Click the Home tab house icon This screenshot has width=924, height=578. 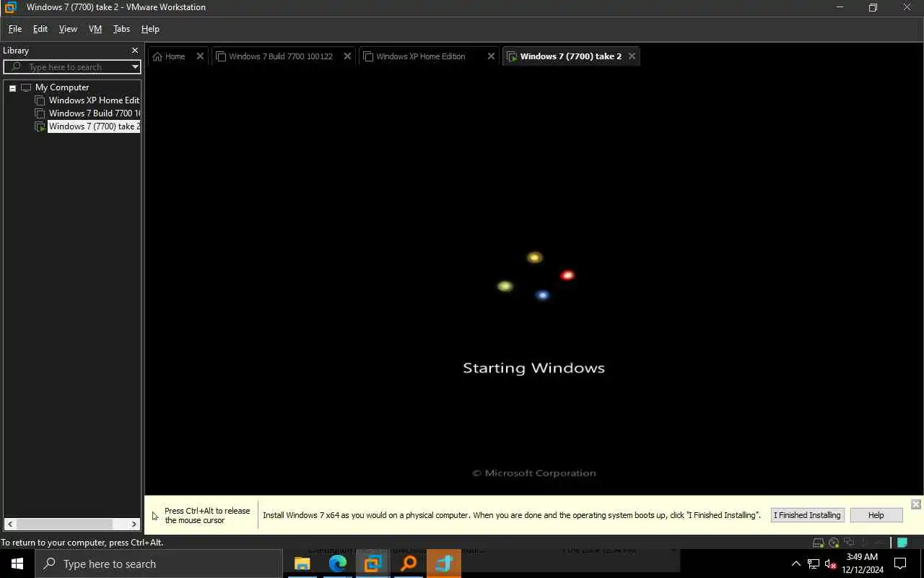pos(157,56)
